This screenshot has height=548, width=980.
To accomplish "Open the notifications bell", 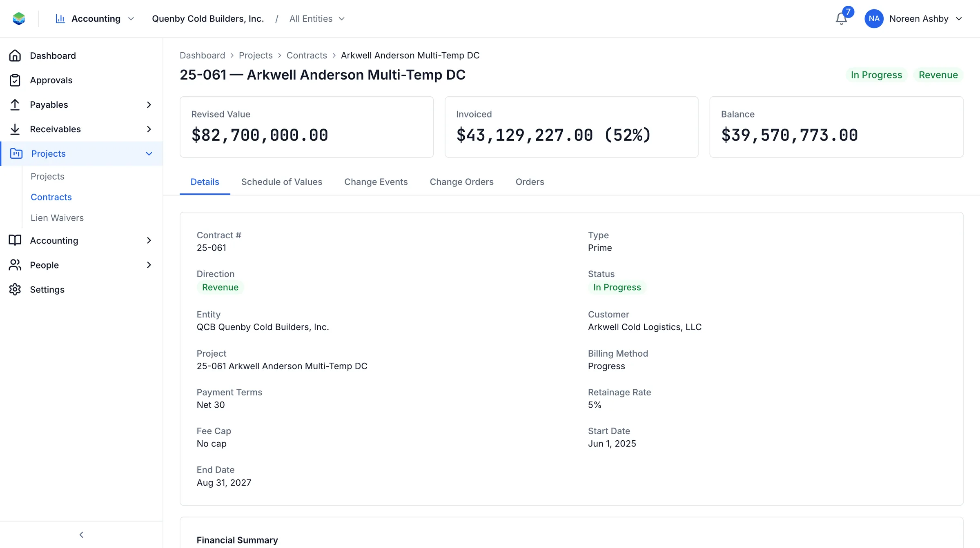I will click(x=841, y=19).
